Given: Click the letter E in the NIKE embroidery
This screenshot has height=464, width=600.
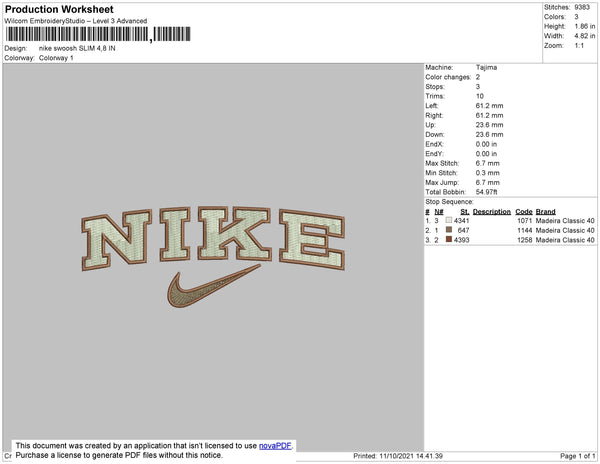Looking at the screenshot, I should click(x=312, y=239).
